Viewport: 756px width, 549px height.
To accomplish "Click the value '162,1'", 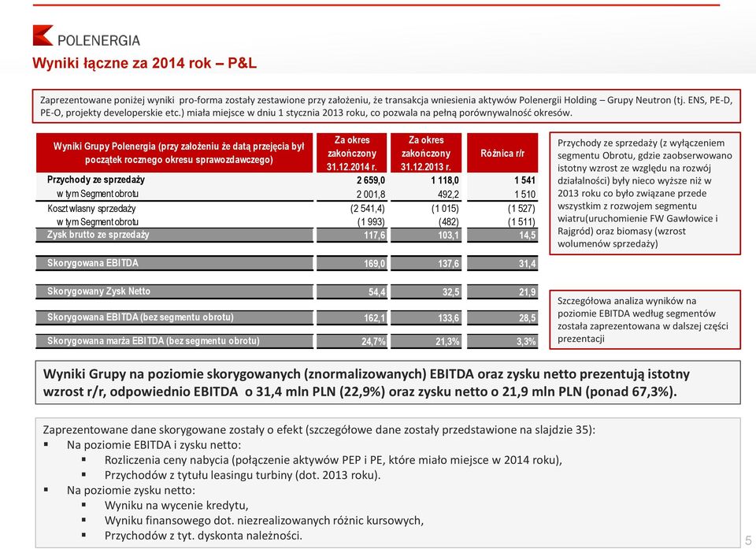I will (375, 318).
